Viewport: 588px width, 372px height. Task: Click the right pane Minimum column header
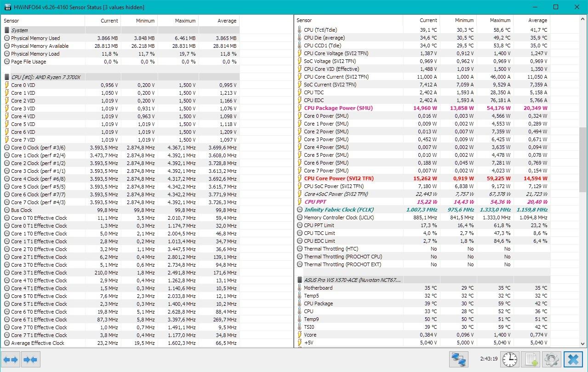pyautogui.click(x=458, y=20)
